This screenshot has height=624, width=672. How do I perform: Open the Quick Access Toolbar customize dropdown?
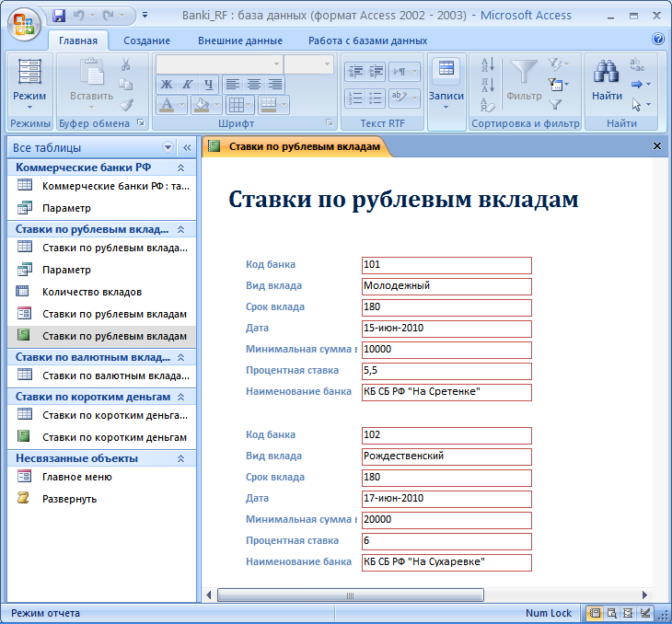click(x=145, y=16)
